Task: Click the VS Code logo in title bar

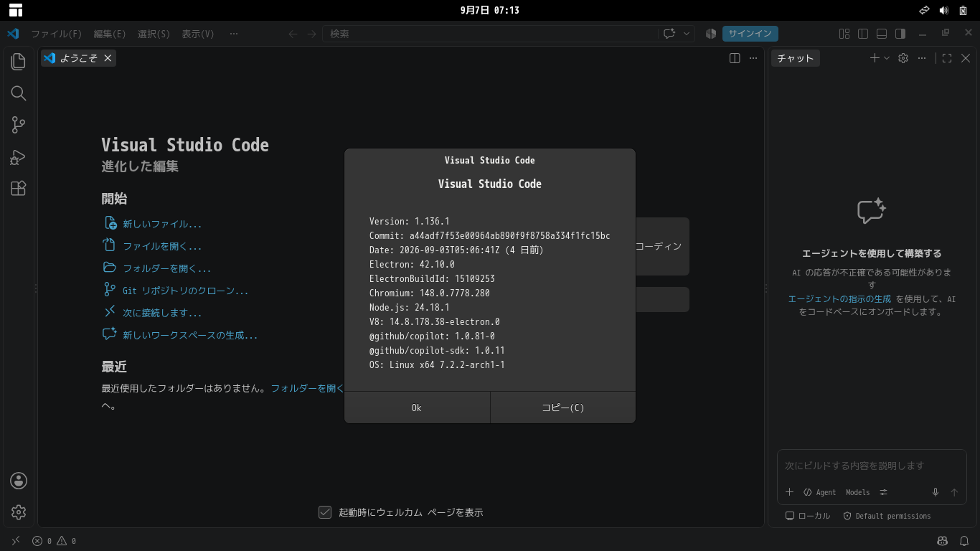Action: click(x=13, y=34)
